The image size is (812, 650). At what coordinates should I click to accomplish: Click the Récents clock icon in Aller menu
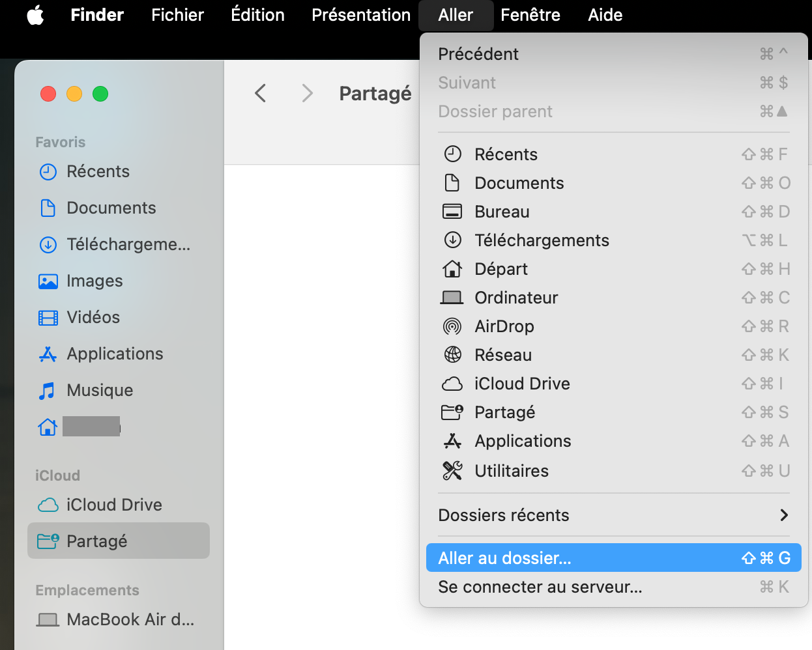coord(453,154)
